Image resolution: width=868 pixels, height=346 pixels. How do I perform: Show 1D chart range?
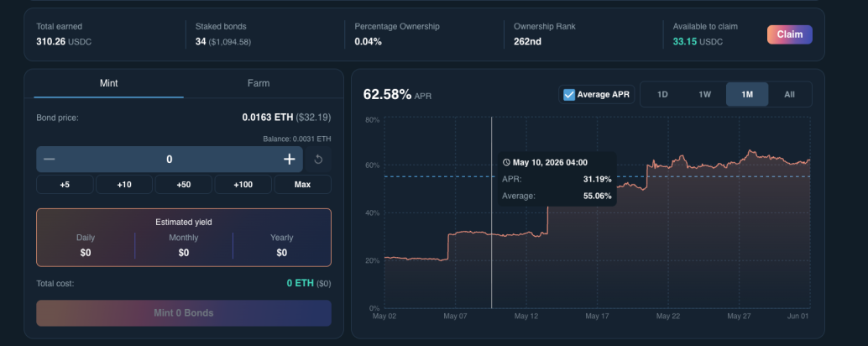662,94
